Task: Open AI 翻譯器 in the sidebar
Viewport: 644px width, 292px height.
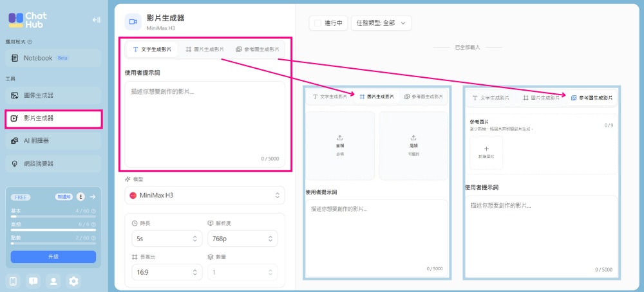Action: (x=53, y=141)
